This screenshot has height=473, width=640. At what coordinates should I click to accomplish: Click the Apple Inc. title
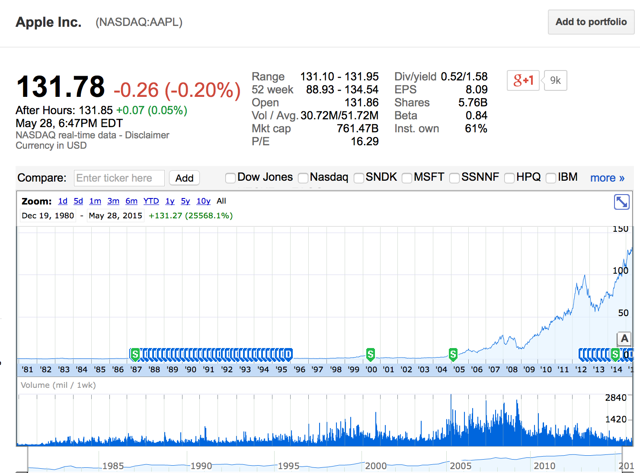coord(49,22)
